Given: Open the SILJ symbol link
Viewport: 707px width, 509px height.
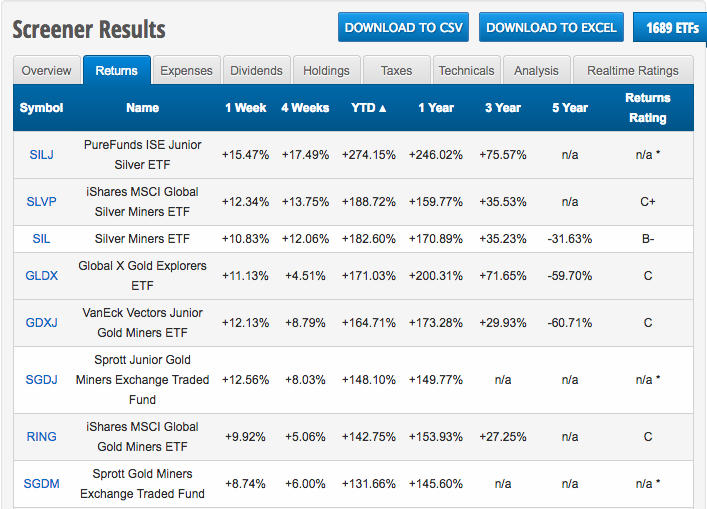Looking at the screenshot, I should 41,155.
